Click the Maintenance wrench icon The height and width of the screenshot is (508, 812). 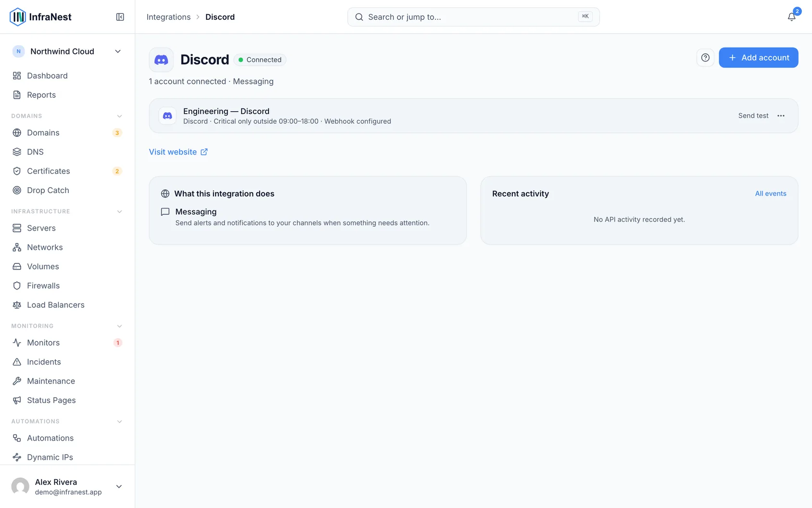tap(17, 381)
